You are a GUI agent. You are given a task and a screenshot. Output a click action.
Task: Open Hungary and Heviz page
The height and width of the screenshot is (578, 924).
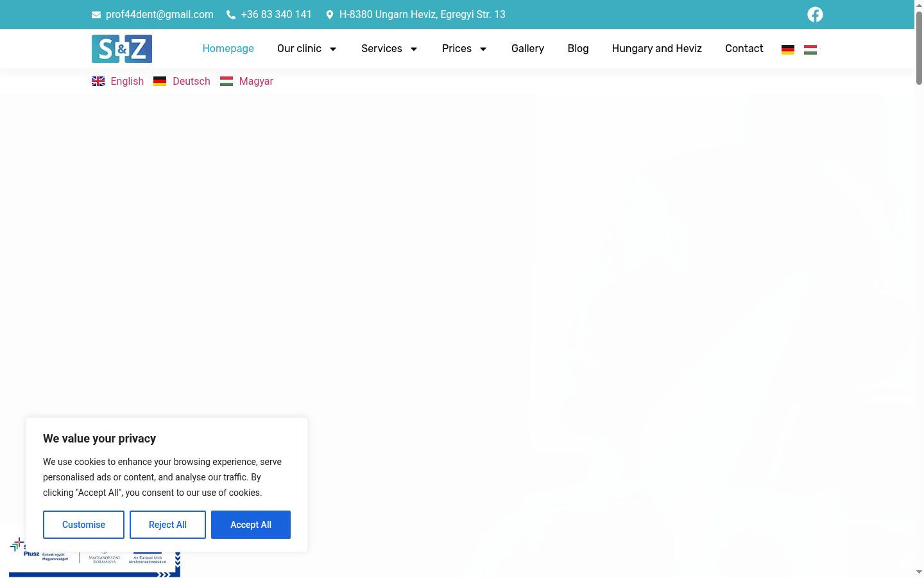(x=657, y=49)
